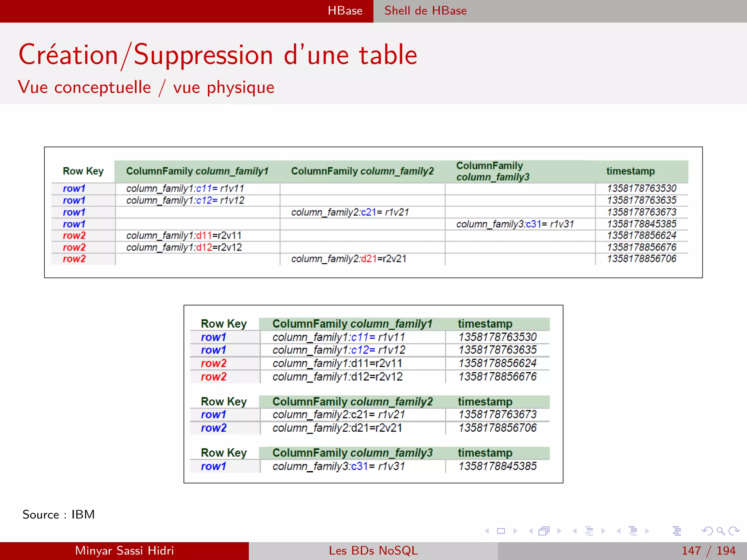Viewport: 747px width, 560px height.
Task: Click the Création/Suppression d'une table title
Action: 218,55
